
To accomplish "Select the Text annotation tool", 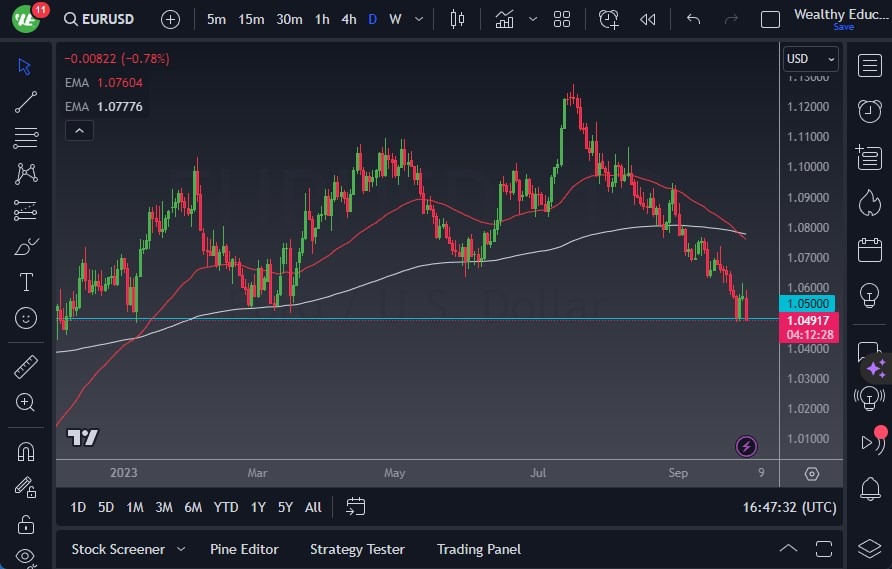I will pos(26,282).
